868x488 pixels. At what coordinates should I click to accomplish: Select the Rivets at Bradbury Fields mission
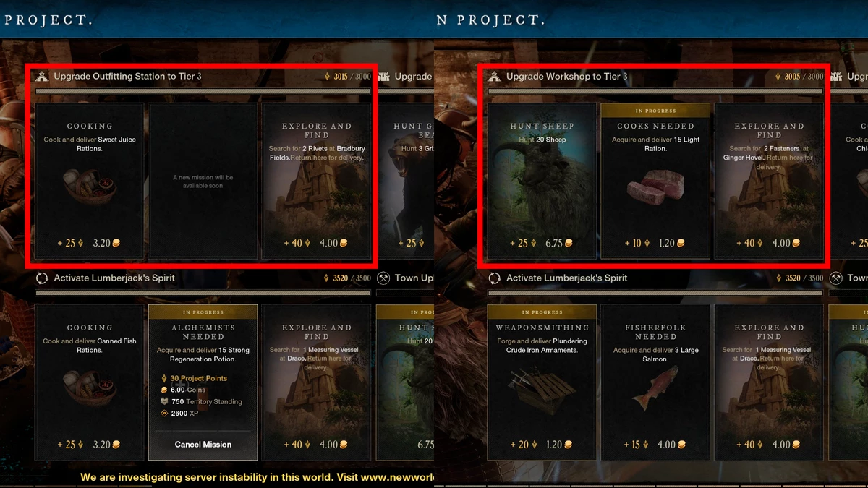pyautogui.click(x=316, y=181)
